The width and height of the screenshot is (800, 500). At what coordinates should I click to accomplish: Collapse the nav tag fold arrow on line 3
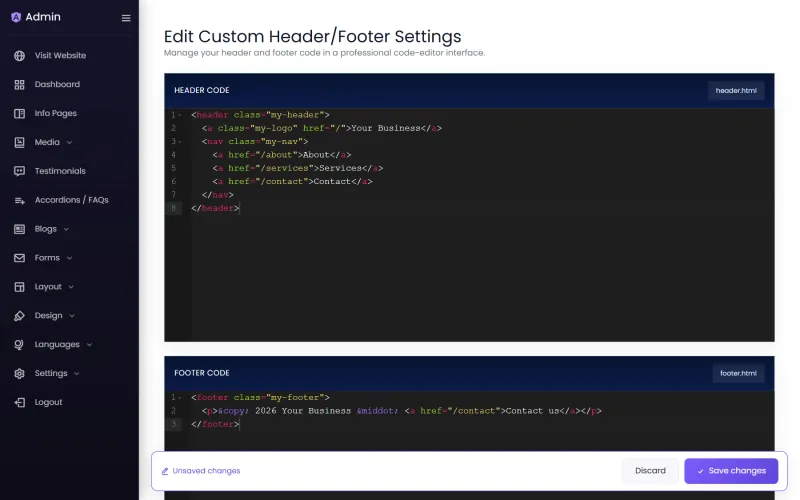coord(180,142)
